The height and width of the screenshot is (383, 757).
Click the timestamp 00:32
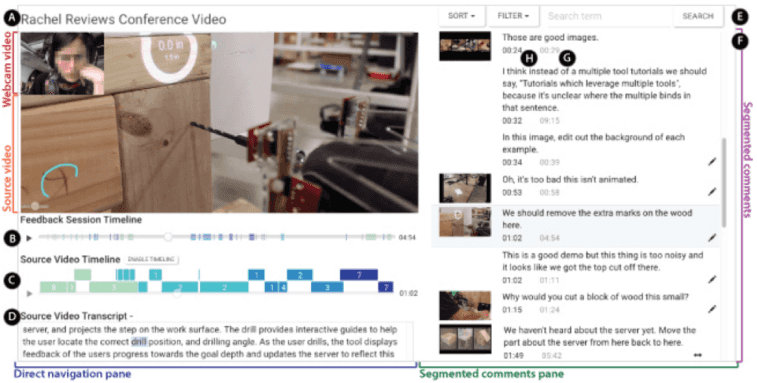pyautogui.click(x=512, y=121)
